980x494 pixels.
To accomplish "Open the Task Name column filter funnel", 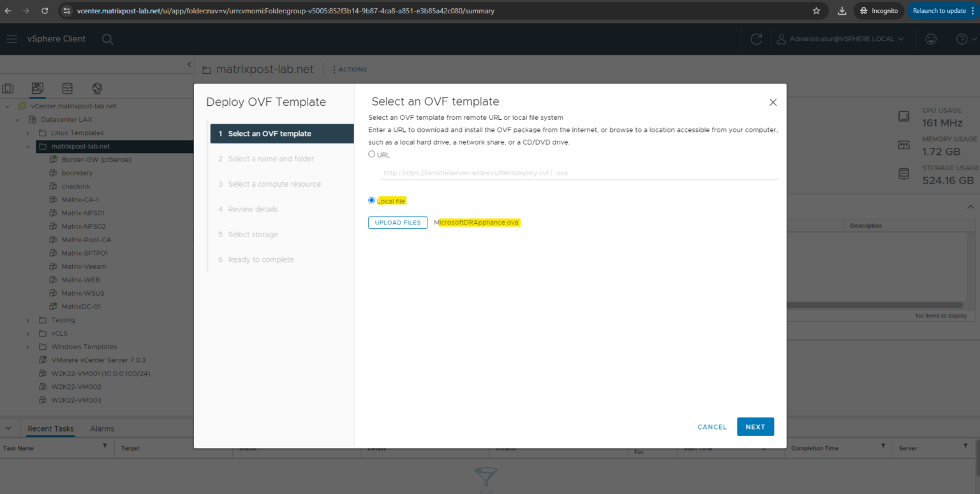I will pyautogui.click(x=105, y=446).
